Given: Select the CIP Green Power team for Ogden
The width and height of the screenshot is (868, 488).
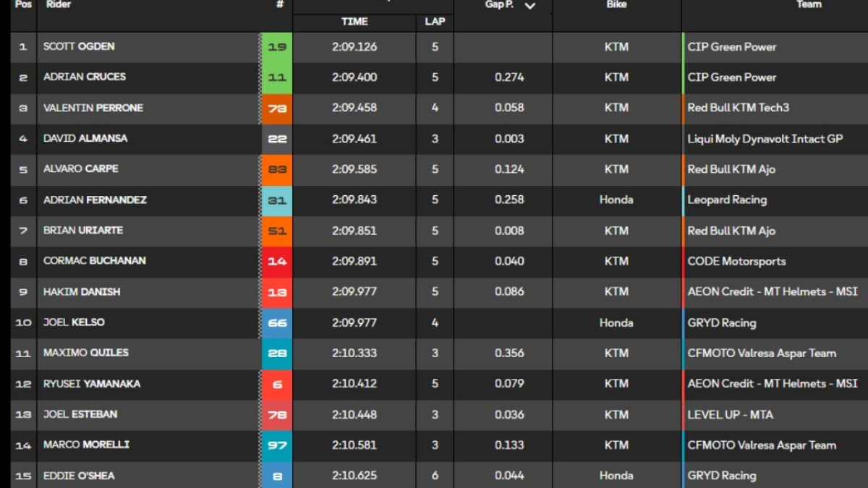Looking at the screenshot, I should (732, 47).
